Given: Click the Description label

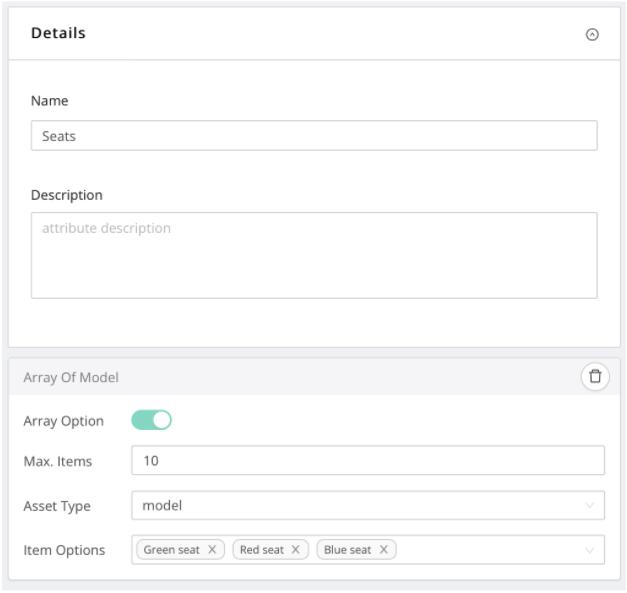Looking at the screenshot, I should pos(66,195).
